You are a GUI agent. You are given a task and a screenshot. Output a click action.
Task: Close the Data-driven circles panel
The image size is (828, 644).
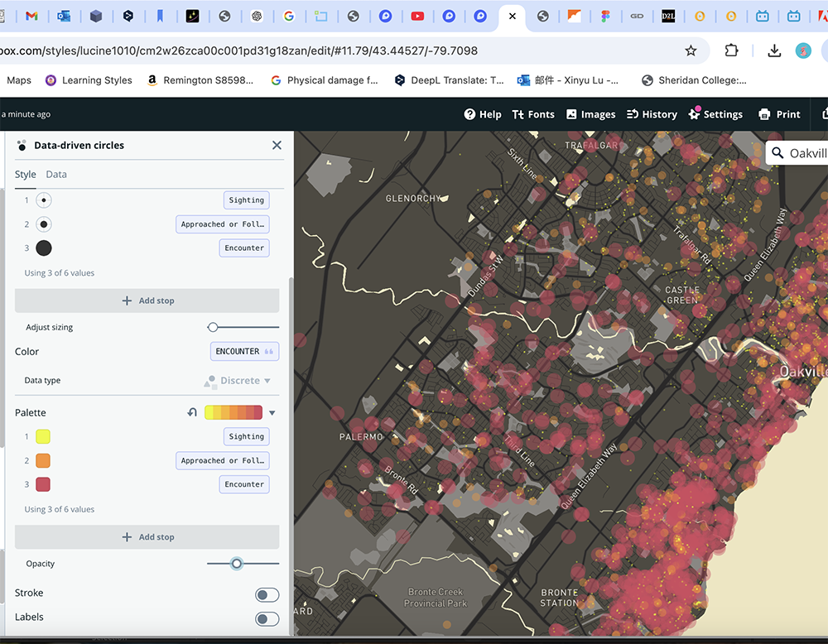pos(277,145)
